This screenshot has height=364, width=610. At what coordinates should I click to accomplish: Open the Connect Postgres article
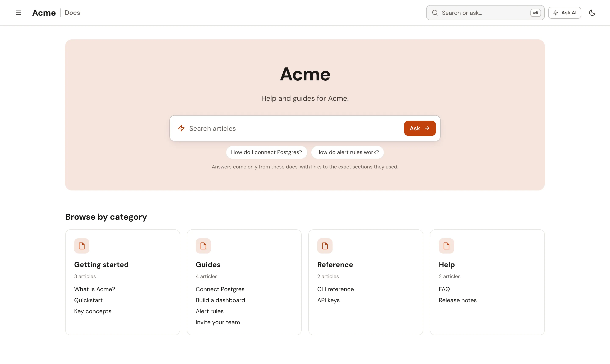(220, 289)
